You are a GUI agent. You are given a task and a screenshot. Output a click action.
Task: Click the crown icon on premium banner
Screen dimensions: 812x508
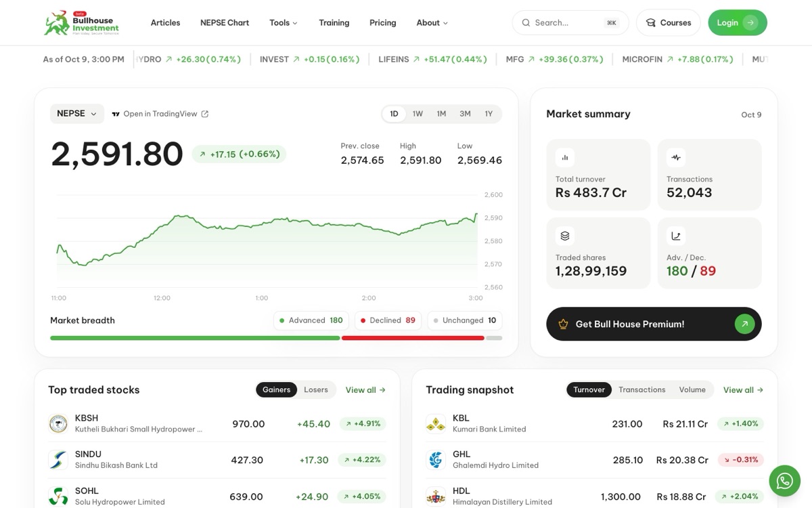click(563, 324)
